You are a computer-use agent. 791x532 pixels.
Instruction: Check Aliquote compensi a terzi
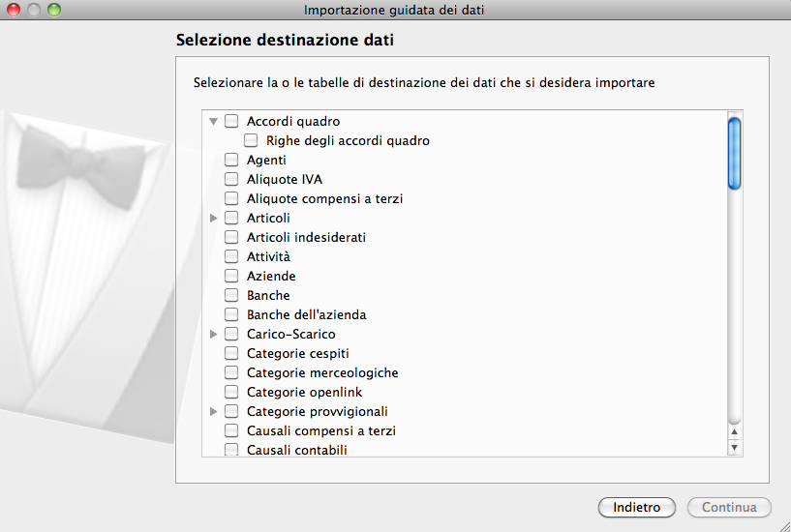(231, 199)
